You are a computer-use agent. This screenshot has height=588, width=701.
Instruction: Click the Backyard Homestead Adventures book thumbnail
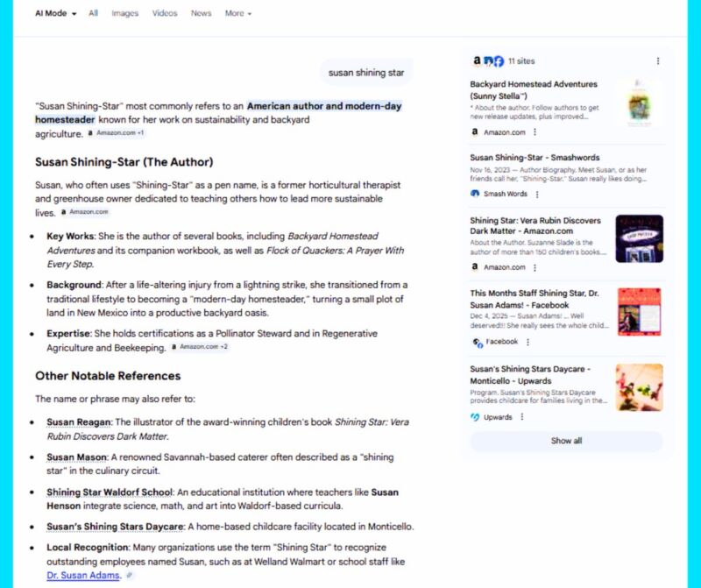click(x=639, y=103)
